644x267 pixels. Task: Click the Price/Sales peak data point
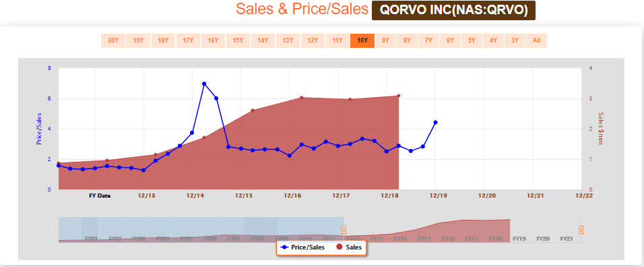click(x=204, y=84)
